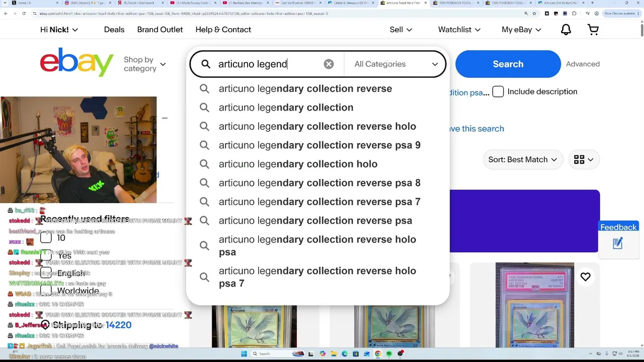Viewport: 644px width, 362px height.
Task: Expand the Shop by category menu
Action: (145, 64)
